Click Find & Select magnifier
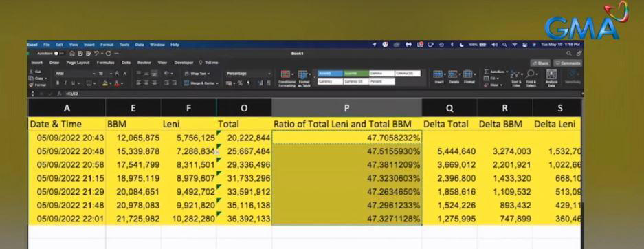 531,78
